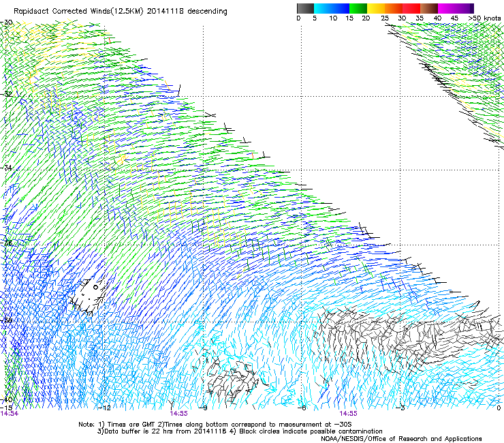This screenshot has height=443, width=504.
Task: Click the '35' value on the color scale
Action: click(420, 18)
